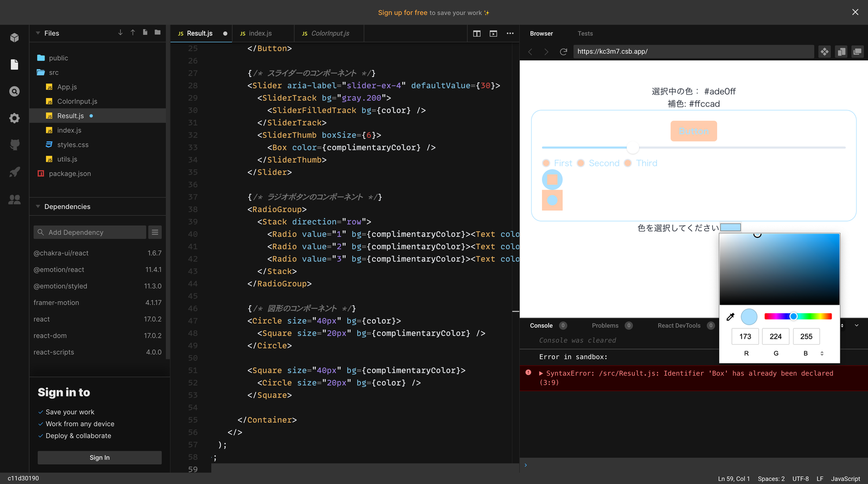Switch to the Result.js editor tab
Image resolution: width=868 pixels, height=484 pixels.
click(201, 34)
